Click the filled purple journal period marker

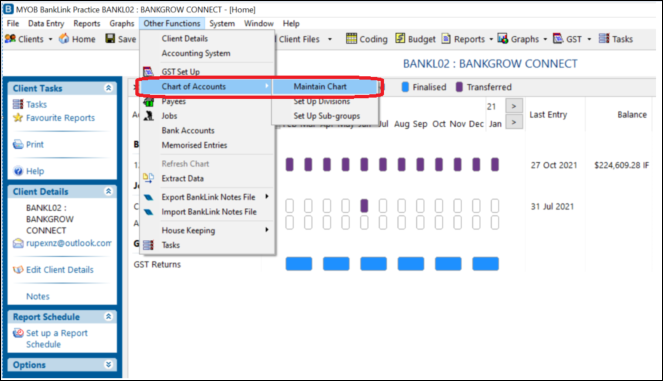click(x=364, y=206)
